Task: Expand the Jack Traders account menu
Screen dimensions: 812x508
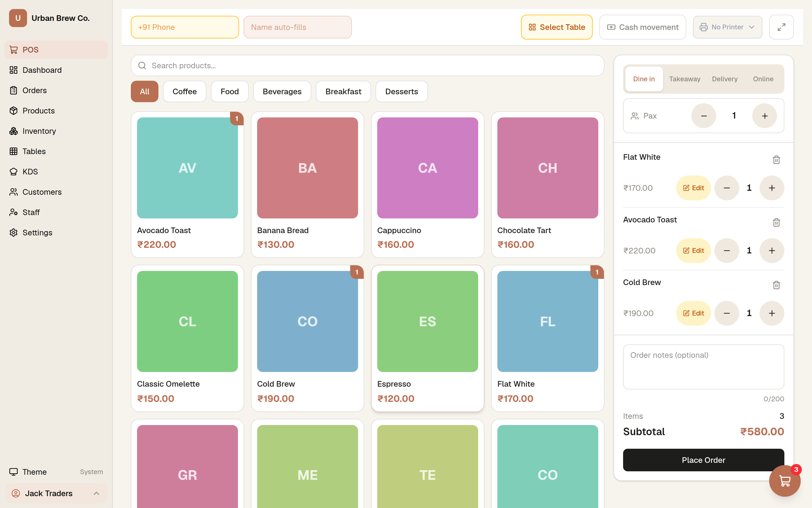Action: pyautogui.click(x=56, y=493)
